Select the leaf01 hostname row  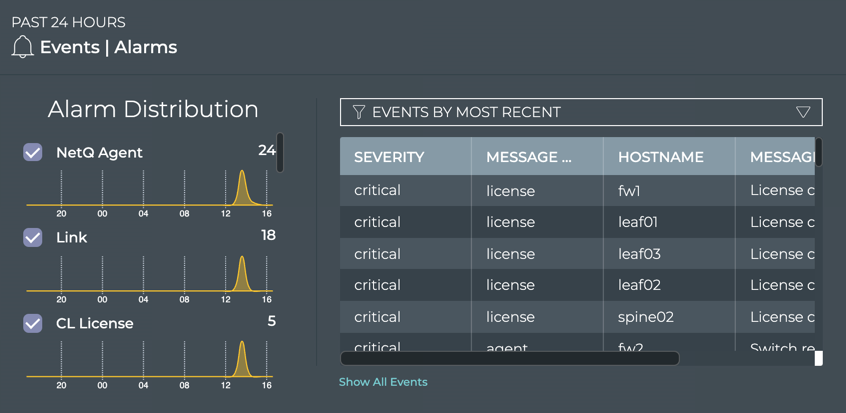pyautogui.click(x=638, y=222)
